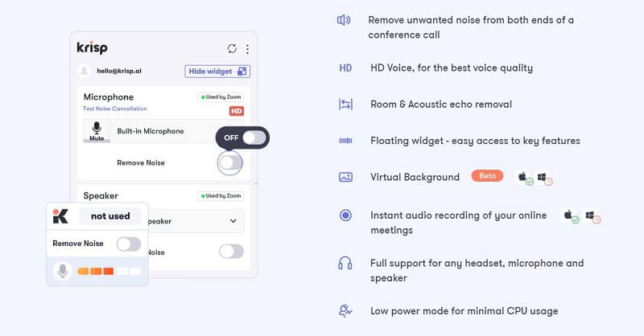
Task: Toggle Remove Noise in the floating widget
Action: pos(129,244)
